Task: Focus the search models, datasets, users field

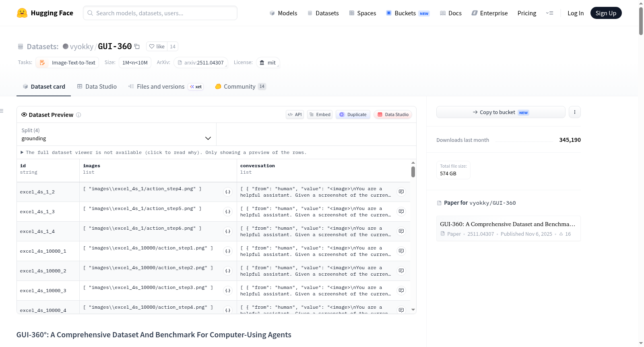Action: click(160, 13)
